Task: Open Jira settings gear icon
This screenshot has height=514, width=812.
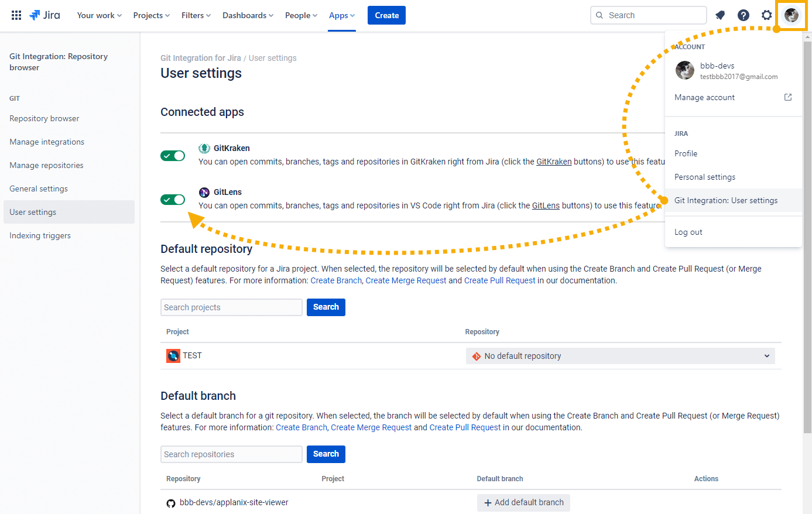Action: 767,15
